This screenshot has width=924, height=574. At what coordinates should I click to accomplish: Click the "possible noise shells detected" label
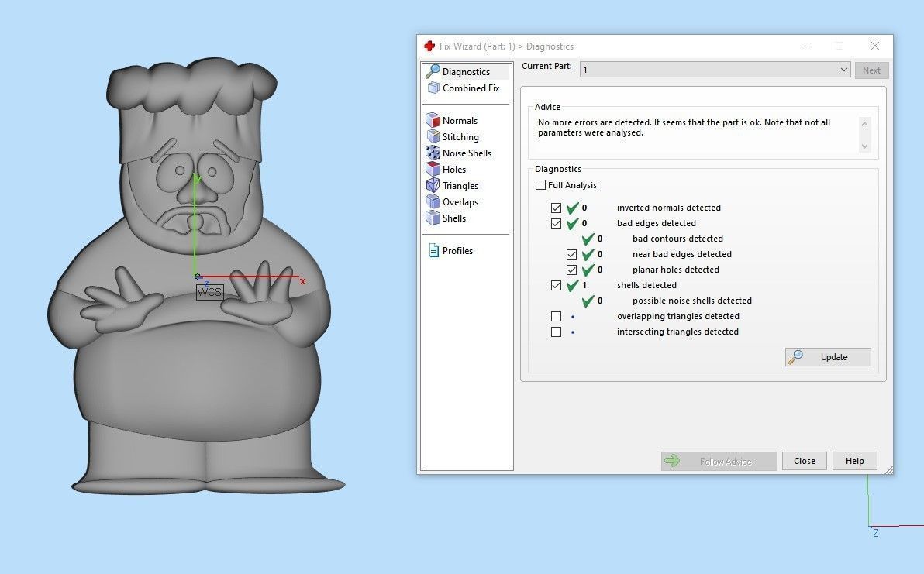coord(691,301)
